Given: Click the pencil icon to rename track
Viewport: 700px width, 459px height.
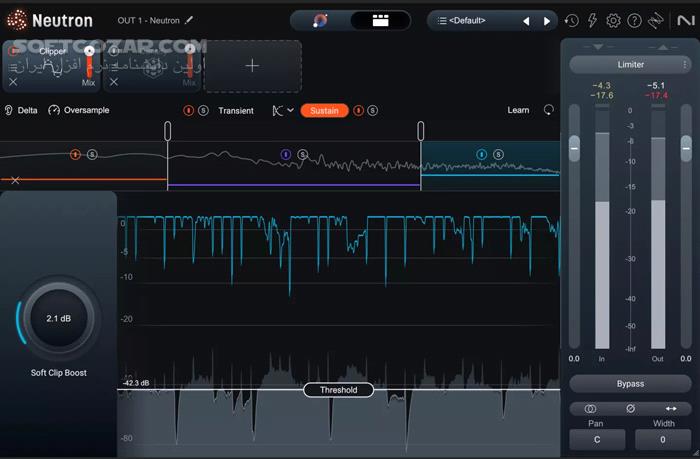Looking at the screenshot, I should pyautogui.click(x=190, y=20).
